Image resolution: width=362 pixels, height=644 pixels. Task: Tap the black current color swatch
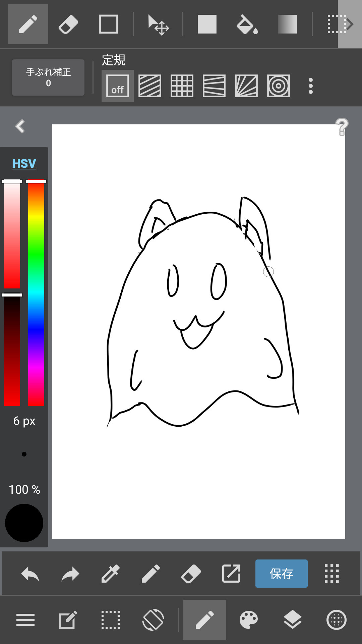point(24,523)
